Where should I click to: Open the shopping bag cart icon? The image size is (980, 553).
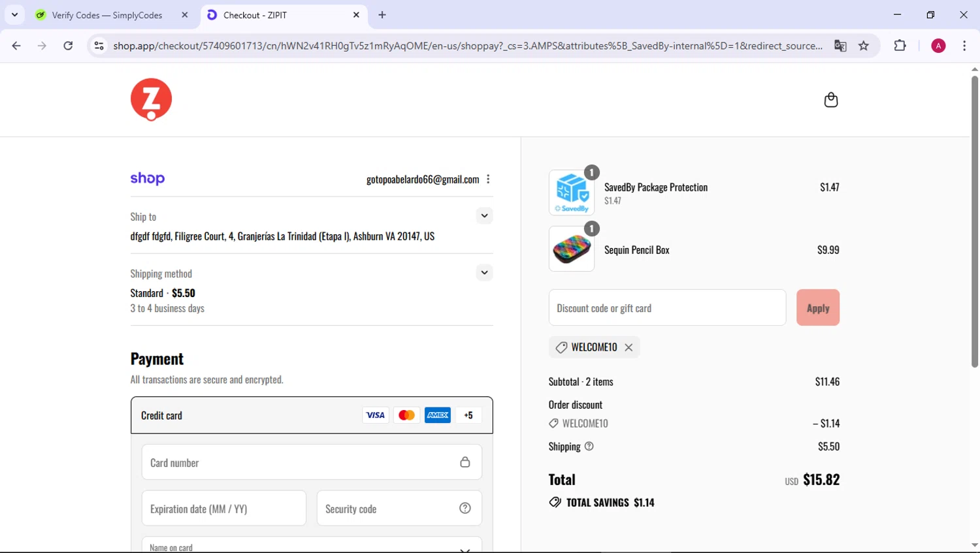point(830,100)
